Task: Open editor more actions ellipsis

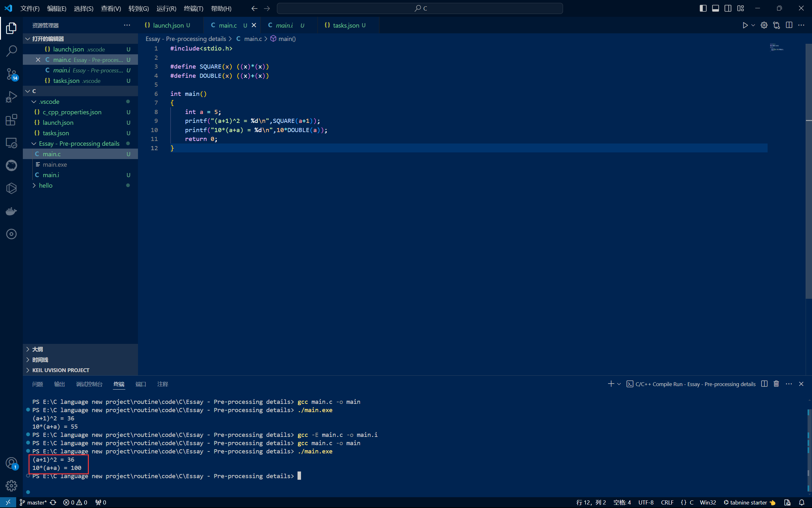Action: click(x=801, y=25)
